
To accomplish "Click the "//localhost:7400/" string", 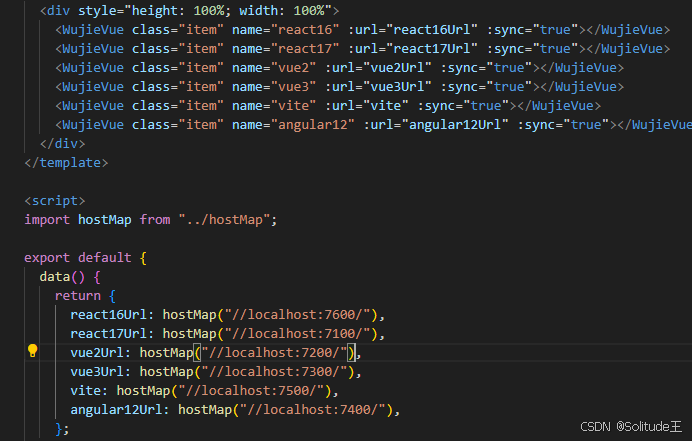I will 313,409.
